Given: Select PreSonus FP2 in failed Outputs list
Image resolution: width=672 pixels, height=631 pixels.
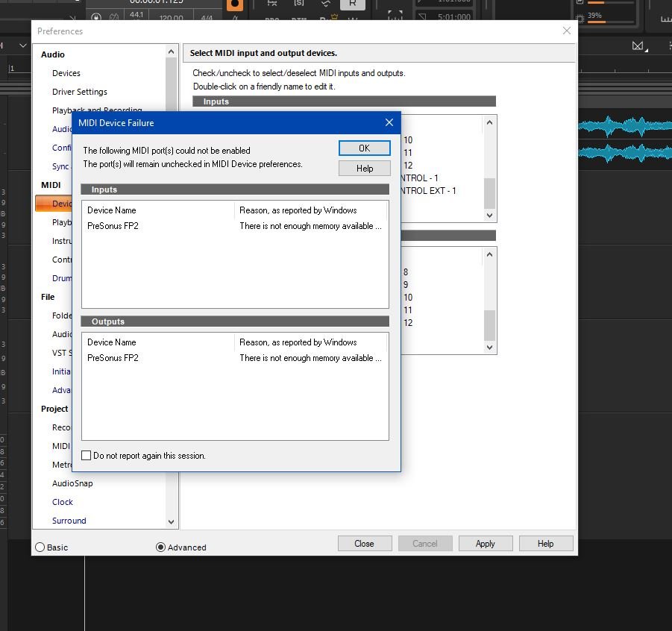Looking at the screenshot, I should pyautogui.click(x=113, y=358).
